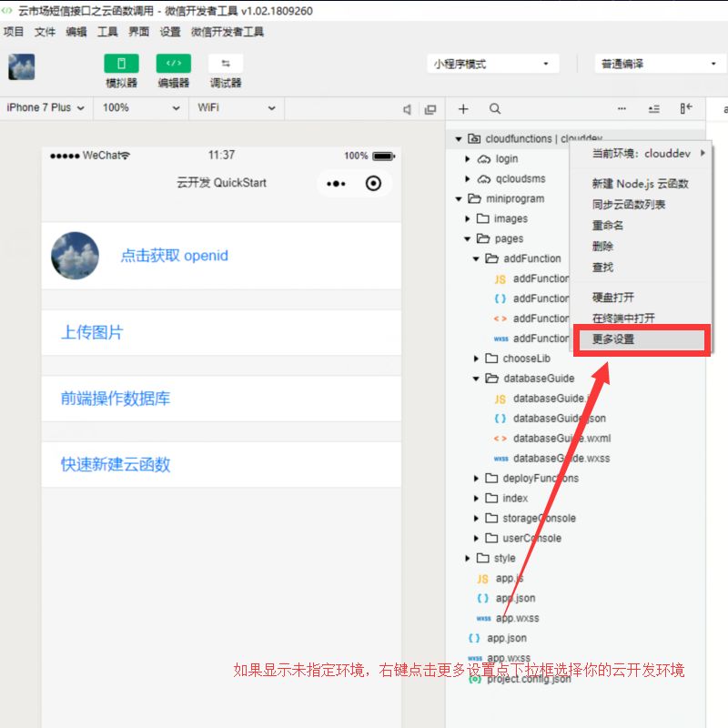Image resolution: width=728 pixels, height=728 pixels.
Task: Open the 界面 menu
Action: (x=139, y=32)
